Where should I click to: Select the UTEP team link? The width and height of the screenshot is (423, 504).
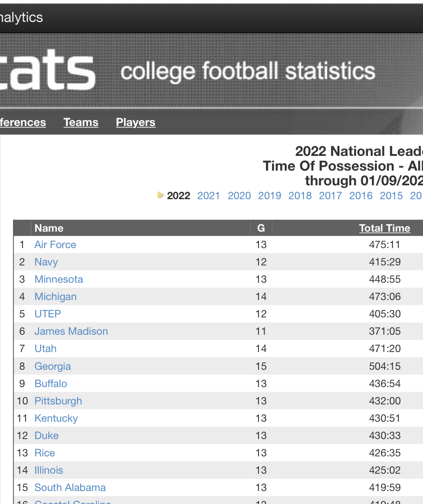pos(48,314)
